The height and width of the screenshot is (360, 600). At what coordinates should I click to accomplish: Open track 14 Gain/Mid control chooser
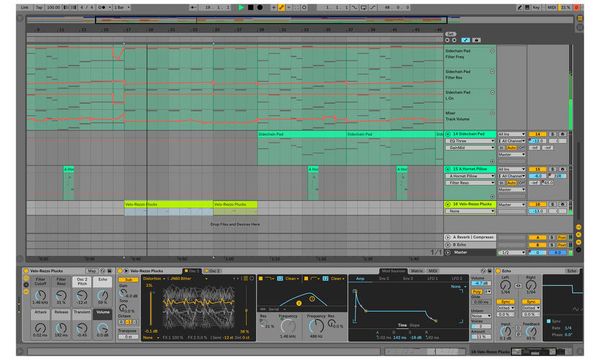pyautogui.click(x=470, y=148)
